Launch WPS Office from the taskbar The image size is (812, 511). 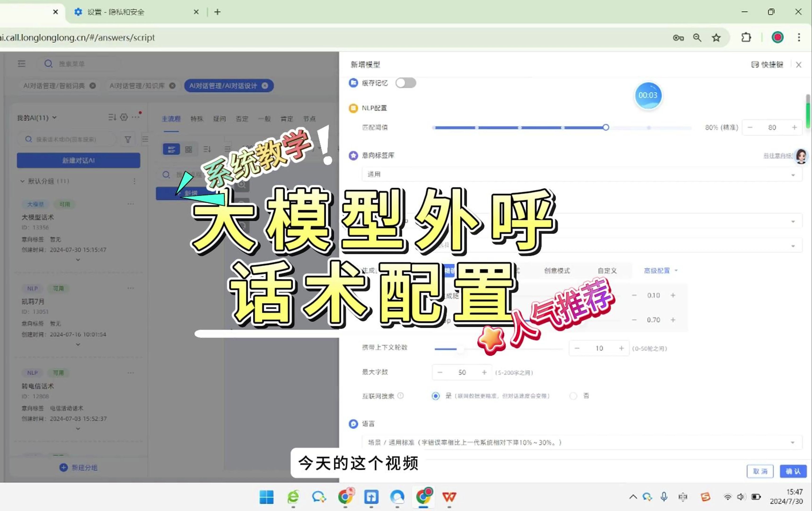[449, 497]
